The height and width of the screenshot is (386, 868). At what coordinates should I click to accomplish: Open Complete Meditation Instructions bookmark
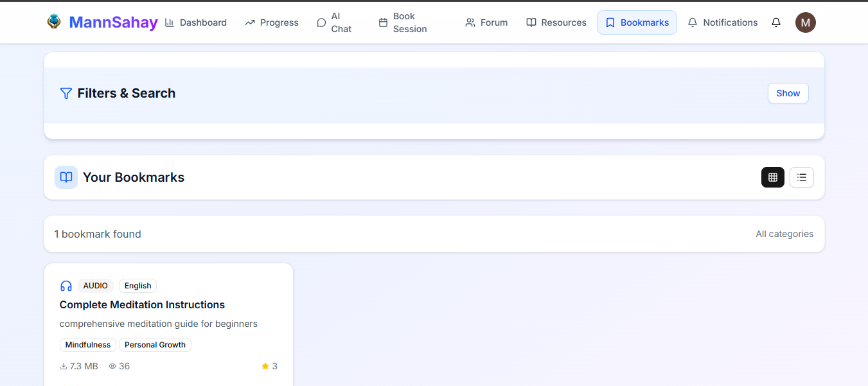click(x=142, y=304)
